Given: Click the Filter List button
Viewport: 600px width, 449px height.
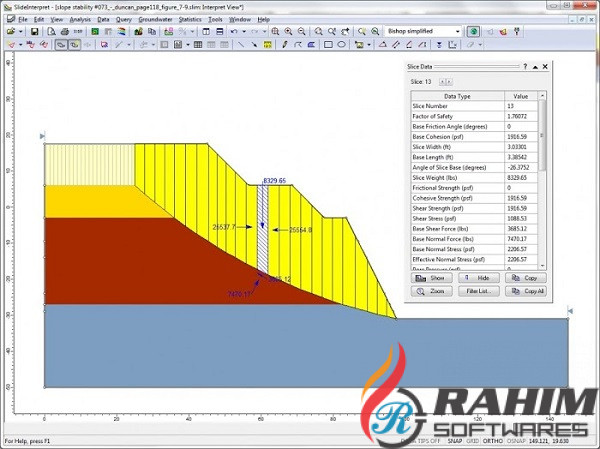Looking at the screenshot, I should coord(477,291).
